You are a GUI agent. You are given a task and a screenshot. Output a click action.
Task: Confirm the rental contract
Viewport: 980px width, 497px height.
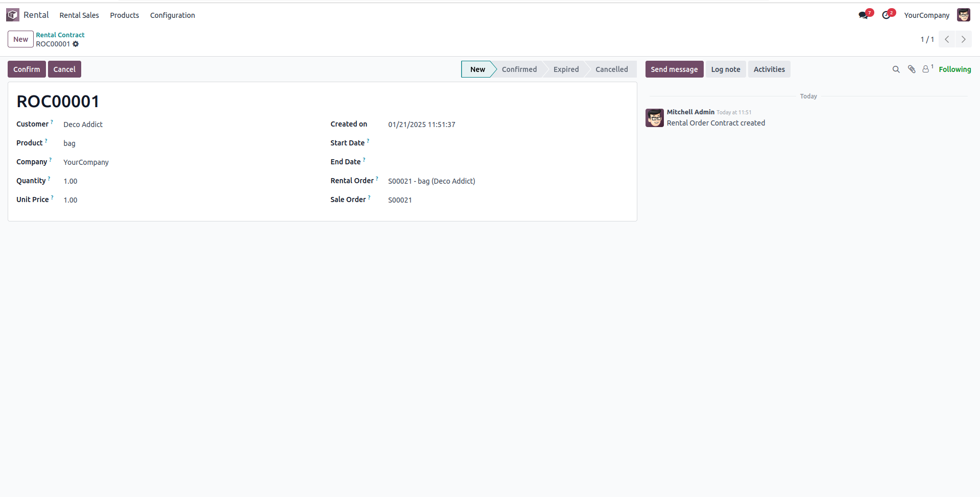pyautogui.click(x=27, y=69)
